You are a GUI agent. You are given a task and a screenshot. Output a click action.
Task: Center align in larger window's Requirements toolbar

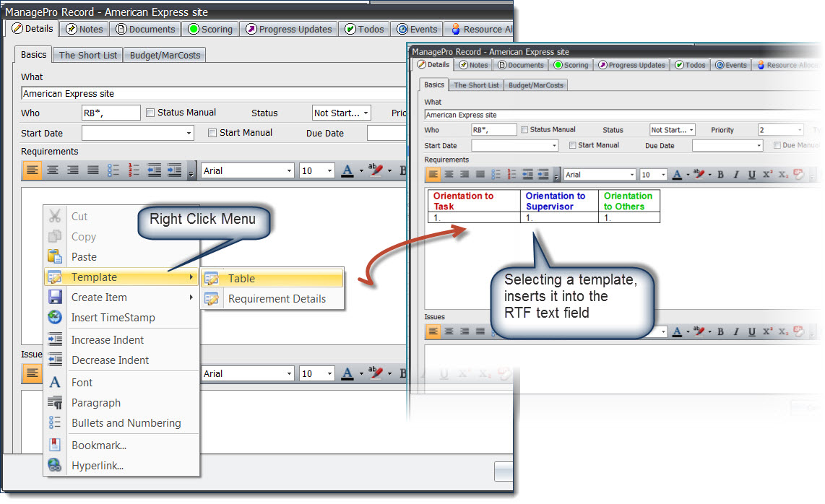click(x=53, y=170)
